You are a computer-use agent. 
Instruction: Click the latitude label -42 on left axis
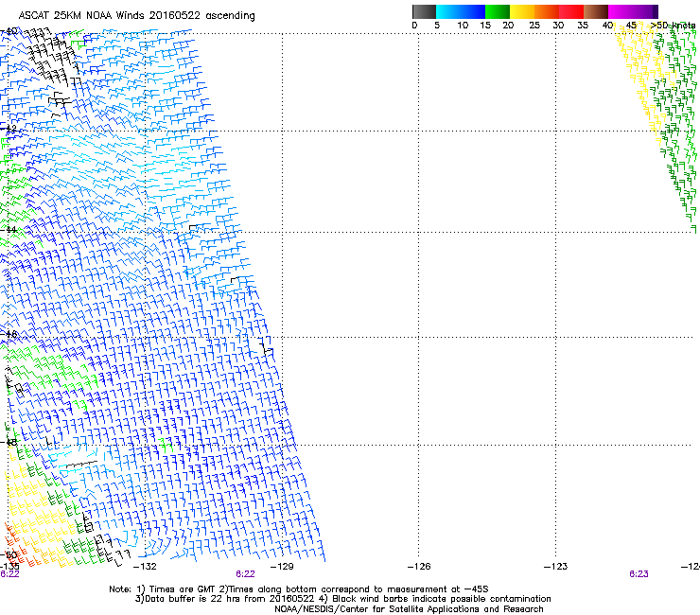click(x=8, y=129)
